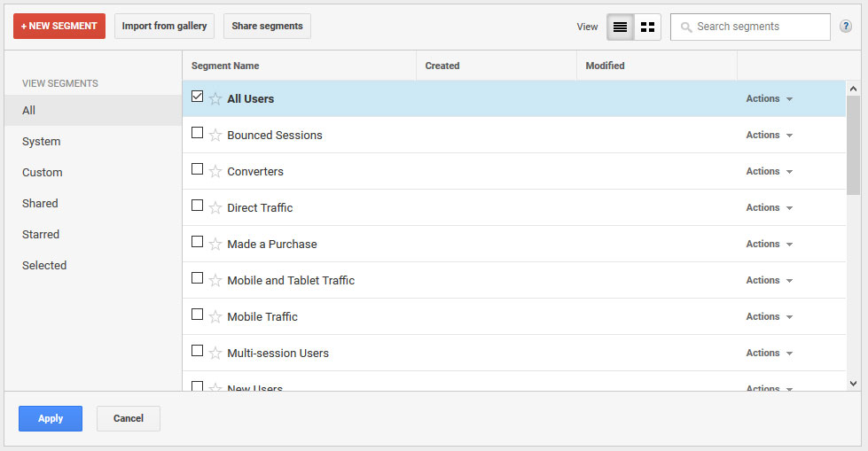Click the + NEW SEGMENT button

click(59, 26)
